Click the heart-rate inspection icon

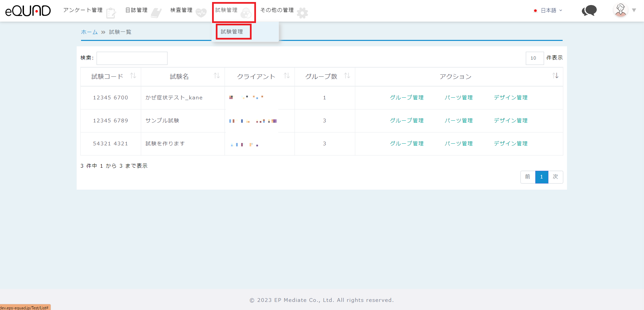pos(201,13)
